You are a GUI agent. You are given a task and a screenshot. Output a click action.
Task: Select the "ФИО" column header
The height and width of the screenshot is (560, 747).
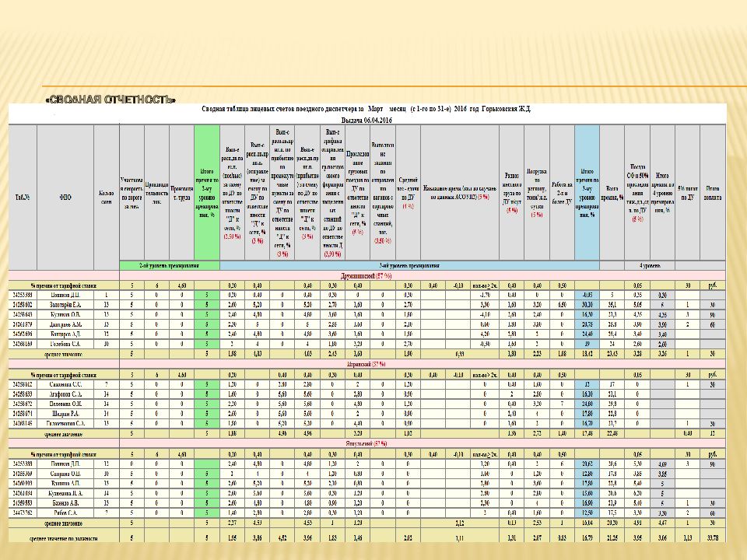pos(65,197)
